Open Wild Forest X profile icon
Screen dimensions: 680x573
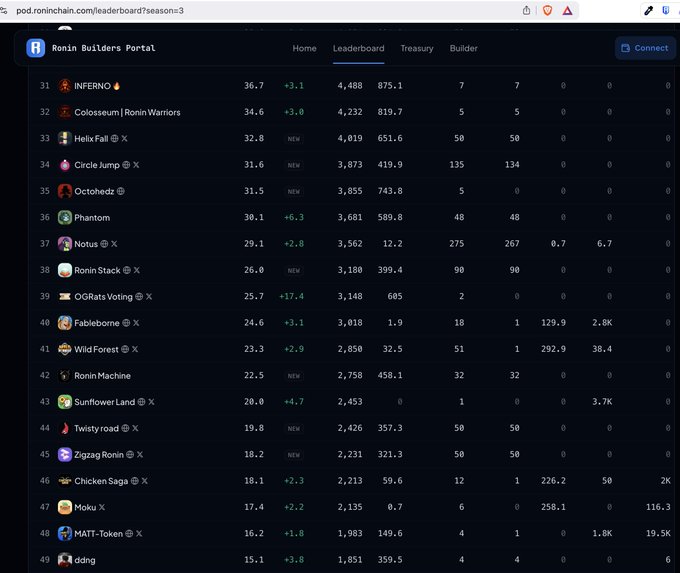[x=135, y=349]
